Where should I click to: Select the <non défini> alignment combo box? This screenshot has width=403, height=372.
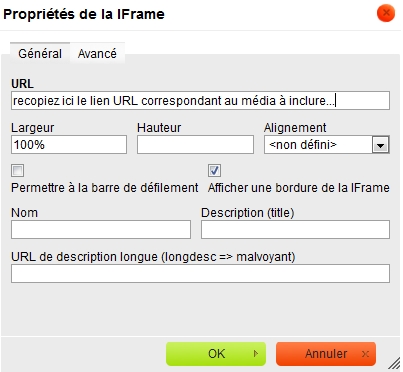point(327,145)
